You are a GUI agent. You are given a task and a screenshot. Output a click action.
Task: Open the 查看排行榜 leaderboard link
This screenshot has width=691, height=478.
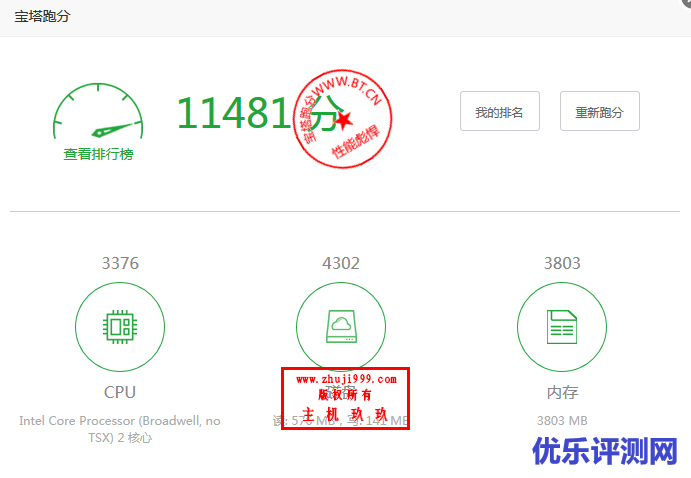pyautogui.click(x=98, y=154)
